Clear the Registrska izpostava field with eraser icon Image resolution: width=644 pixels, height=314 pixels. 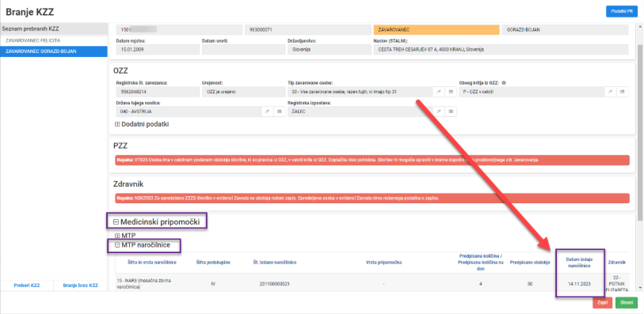tap(439, 112)
